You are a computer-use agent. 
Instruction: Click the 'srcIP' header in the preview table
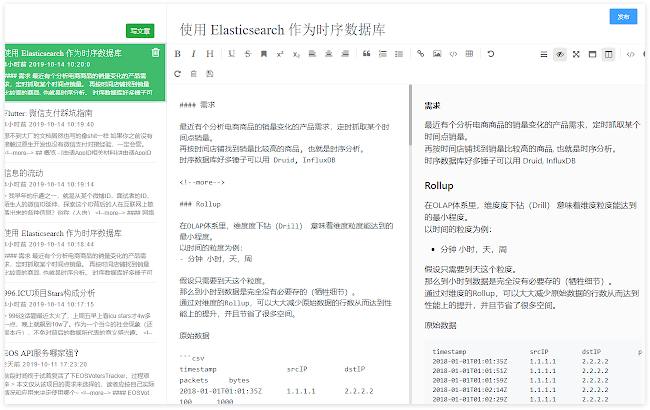tap(539, 352)
